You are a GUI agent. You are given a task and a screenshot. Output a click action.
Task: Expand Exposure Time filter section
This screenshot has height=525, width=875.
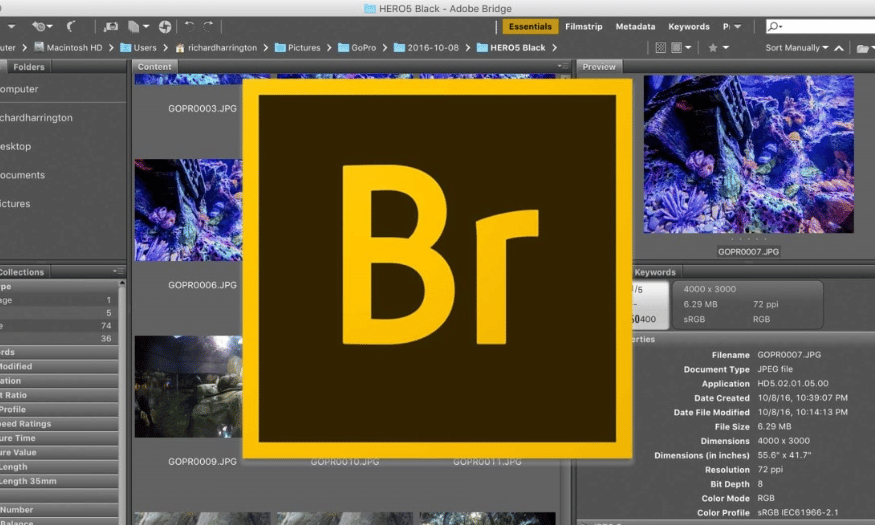(59, 438)
